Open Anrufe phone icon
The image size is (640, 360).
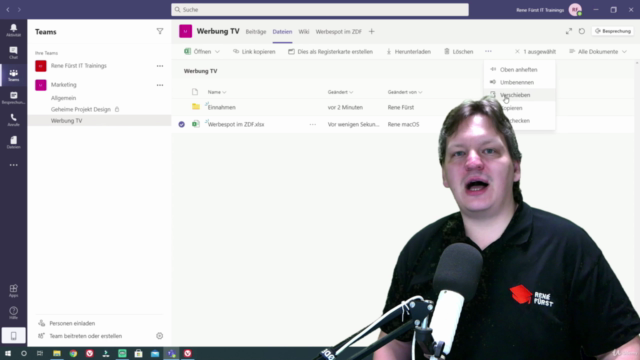pyautogui.click(x=13, y=120)
